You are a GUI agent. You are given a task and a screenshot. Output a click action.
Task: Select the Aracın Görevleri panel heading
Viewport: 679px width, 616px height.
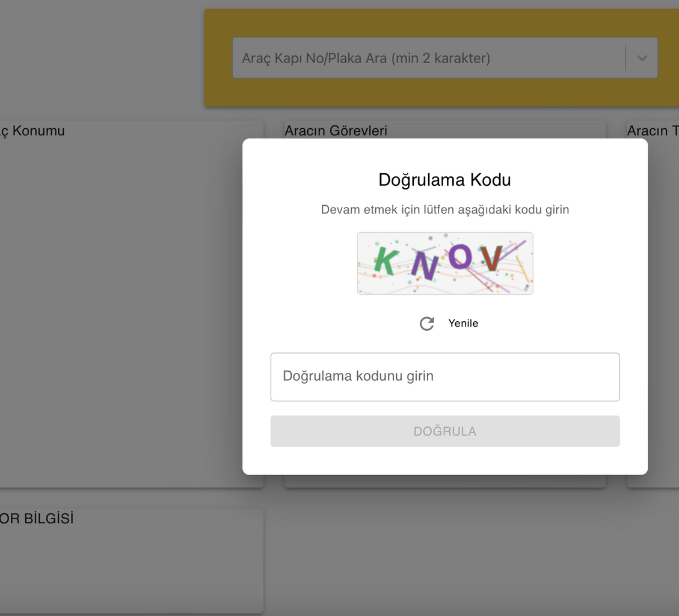(x=336, y=131)
